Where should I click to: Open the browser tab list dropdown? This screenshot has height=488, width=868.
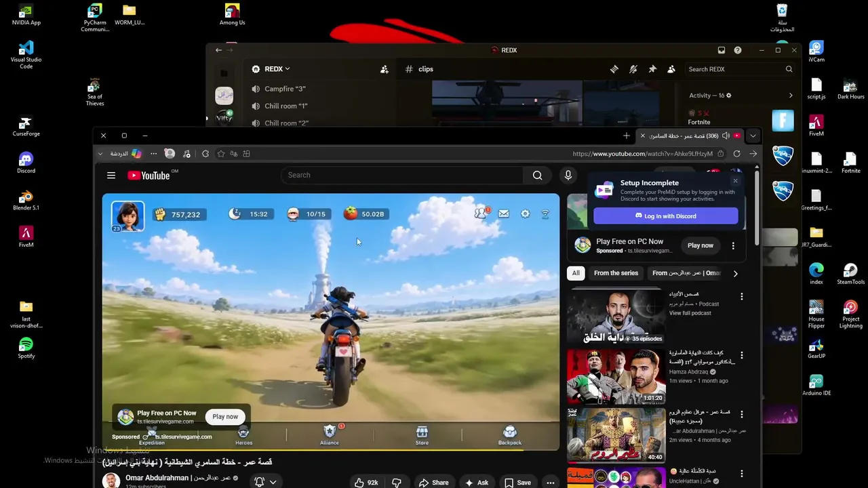[x=753, y=136]
